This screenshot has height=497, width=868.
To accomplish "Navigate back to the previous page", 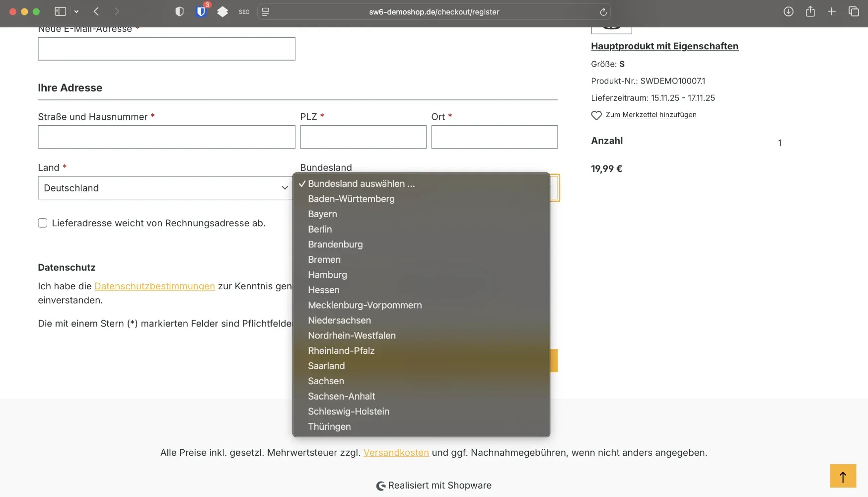I will click(96, 11).
